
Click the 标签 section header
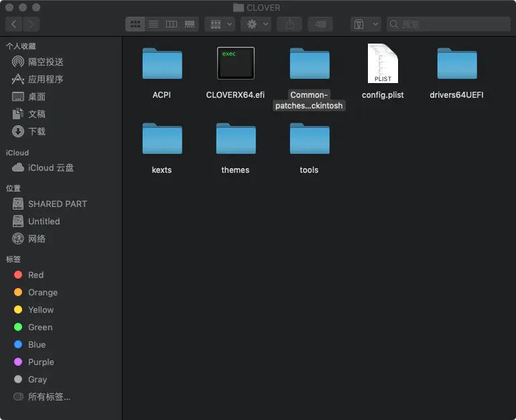tap(13, 259)
